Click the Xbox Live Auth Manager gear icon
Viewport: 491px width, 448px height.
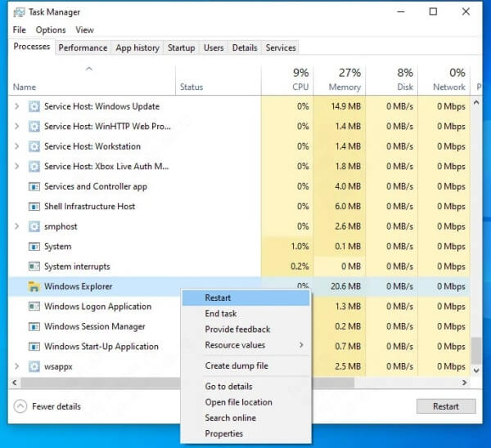click(x=34, y=167)
